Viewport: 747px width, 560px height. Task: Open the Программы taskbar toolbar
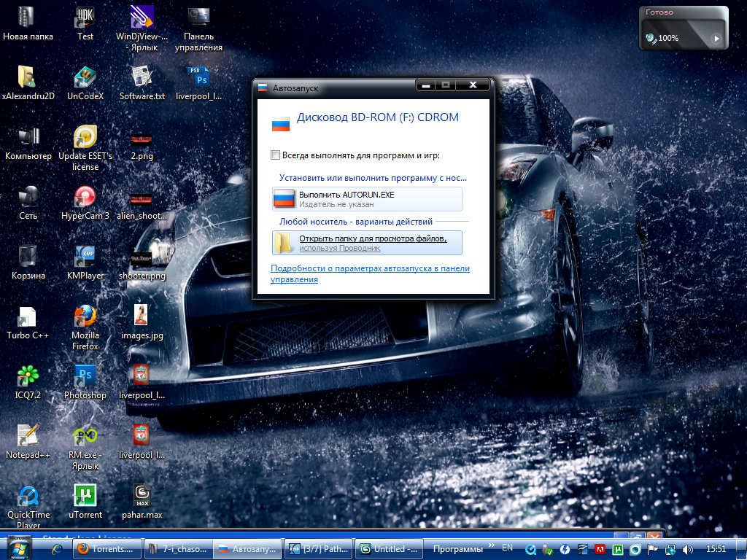[457, 549]
